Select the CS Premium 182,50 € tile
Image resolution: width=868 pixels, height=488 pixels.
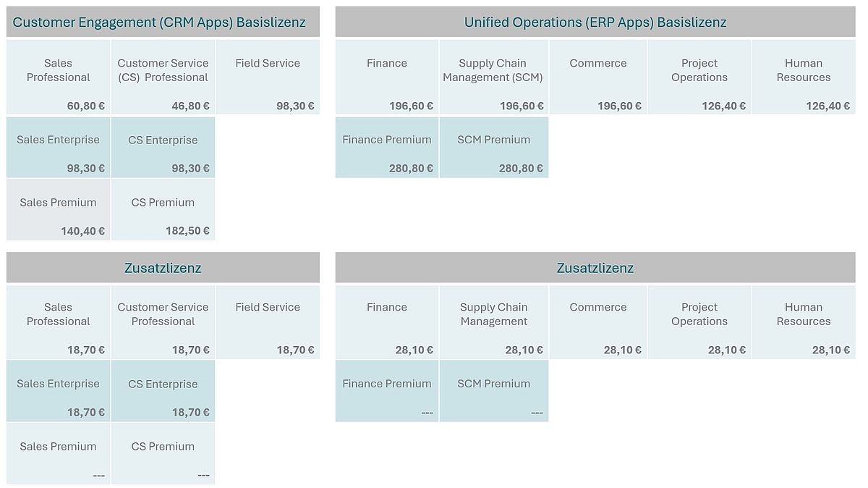[163, 210]
